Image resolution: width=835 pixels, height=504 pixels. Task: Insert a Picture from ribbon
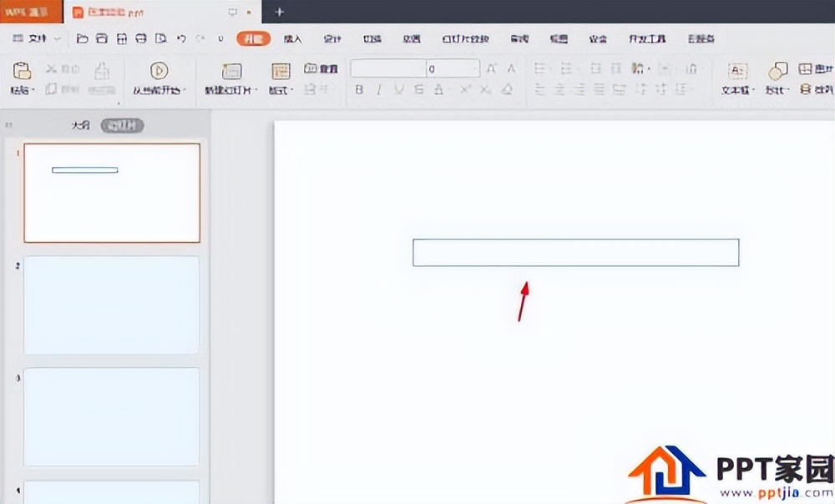pyautogui.click(x=816, y=68)
